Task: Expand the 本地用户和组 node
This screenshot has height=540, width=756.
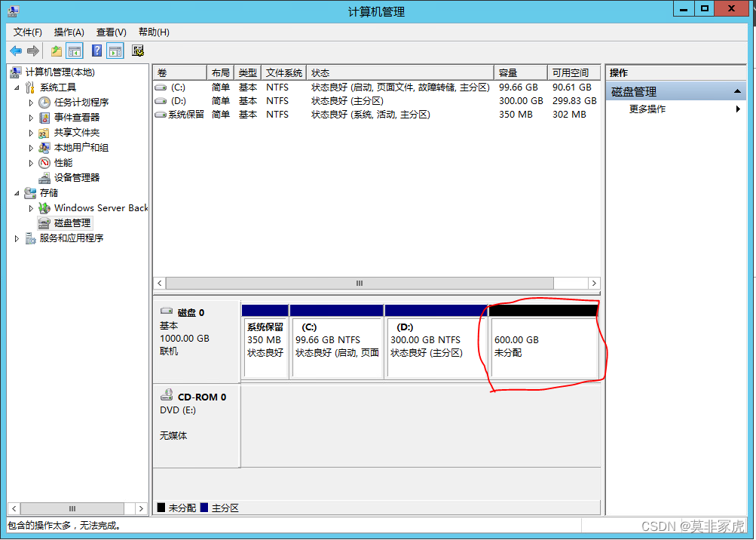Action: [31, 148]
